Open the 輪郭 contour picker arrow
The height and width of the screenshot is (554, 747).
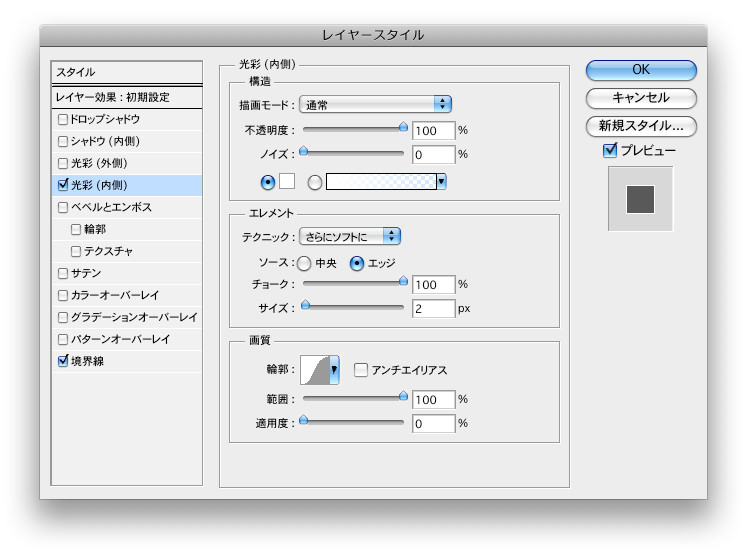(x=334, y=370)
